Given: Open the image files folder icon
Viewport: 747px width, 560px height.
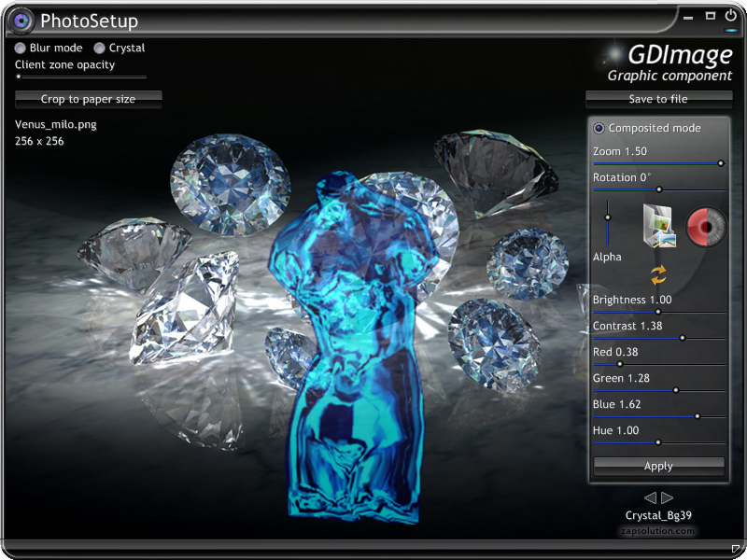Looking at the screenshot, I should [x=659, y=226].
